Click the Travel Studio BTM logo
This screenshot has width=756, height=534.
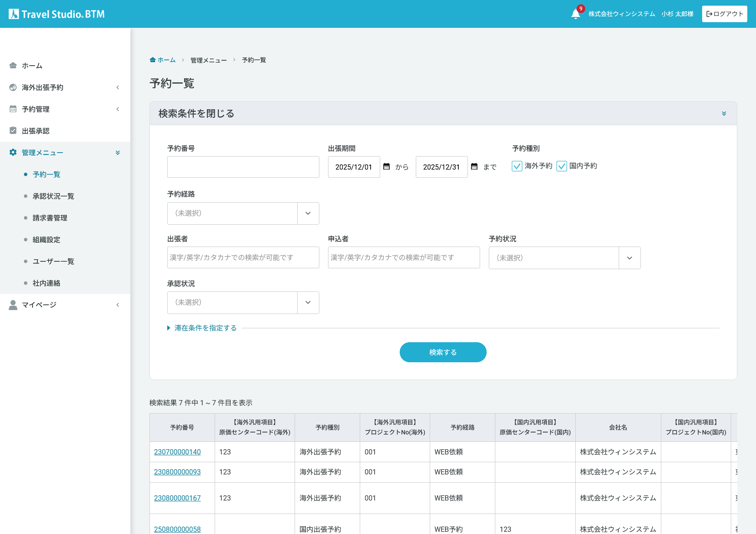click(57, 14)
